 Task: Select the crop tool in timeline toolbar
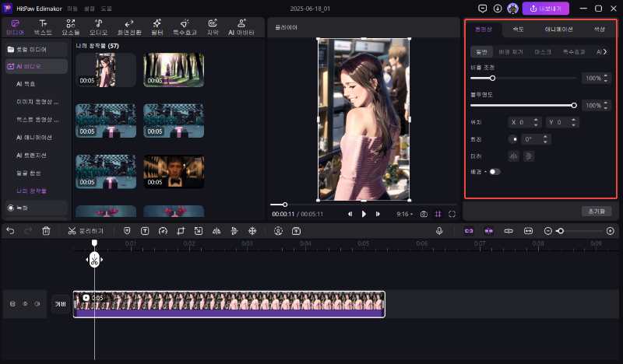(181, 231)
